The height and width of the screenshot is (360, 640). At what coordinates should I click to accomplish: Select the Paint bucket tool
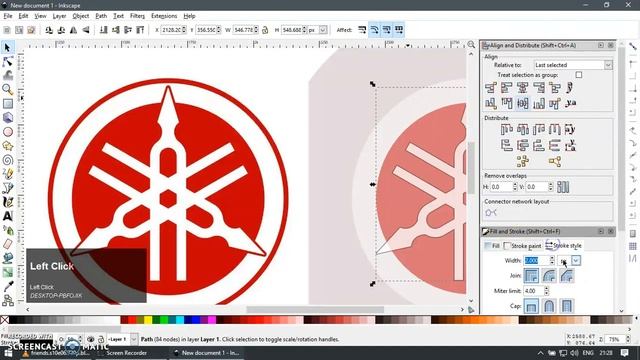(x=7, y=258)
